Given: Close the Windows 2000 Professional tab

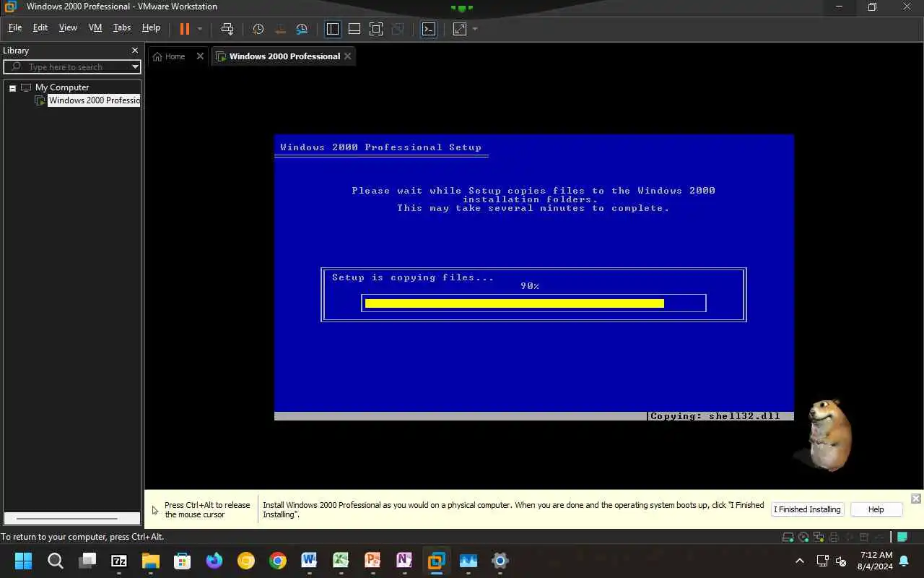Looking at the screenshot, I should point(348,56).
